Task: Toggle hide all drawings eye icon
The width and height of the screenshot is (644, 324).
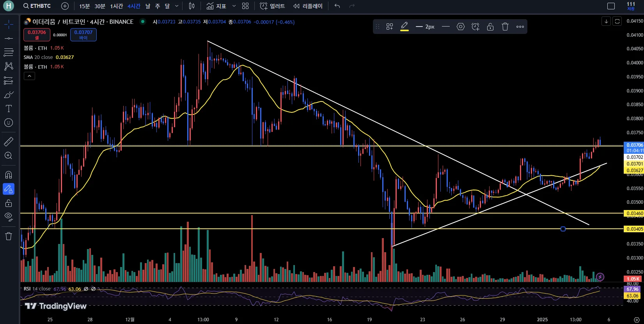Action: (x=9, y=217)
